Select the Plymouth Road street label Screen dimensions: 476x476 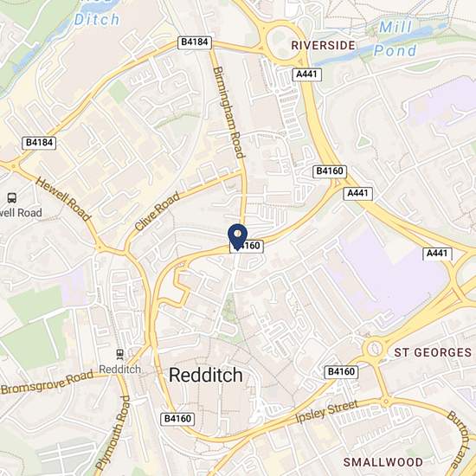point(113,432)
